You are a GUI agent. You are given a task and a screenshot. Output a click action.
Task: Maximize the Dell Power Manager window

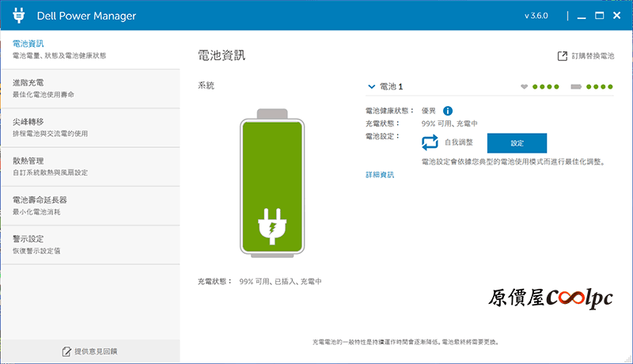point(600,16)
